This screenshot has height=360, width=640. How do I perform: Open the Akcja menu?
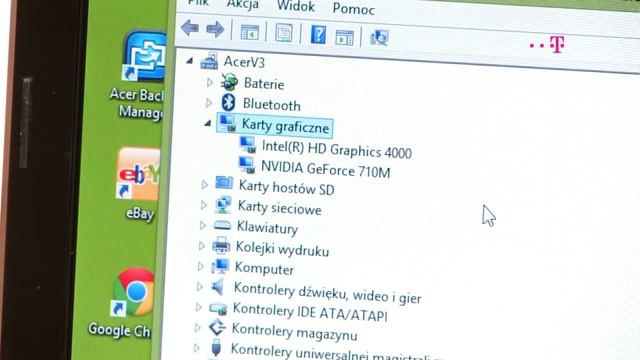pyautogui.click(x=243, y=4)
